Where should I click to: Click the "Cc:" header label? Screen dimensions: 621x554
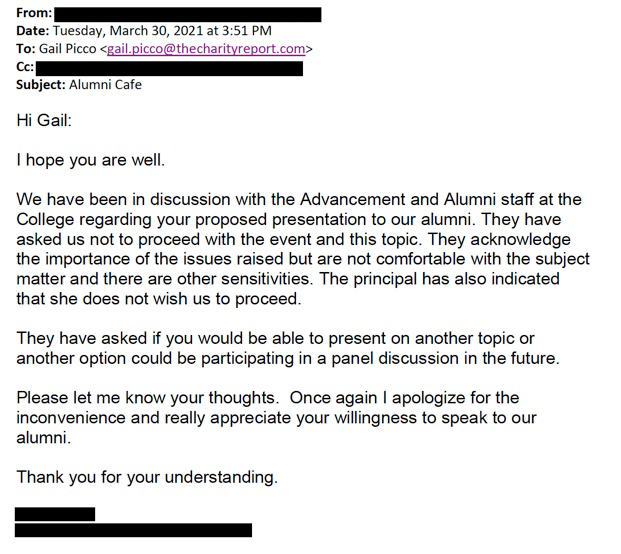coord(25,67)
